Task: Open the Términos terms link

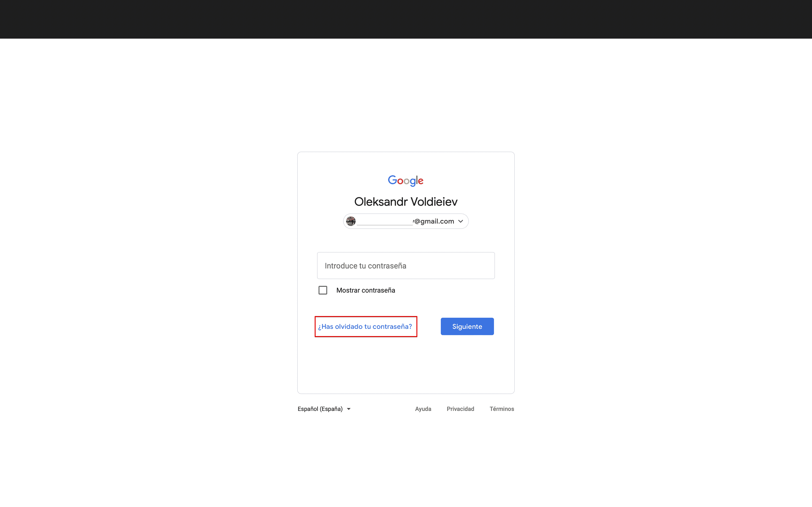Action: point(502,409)
